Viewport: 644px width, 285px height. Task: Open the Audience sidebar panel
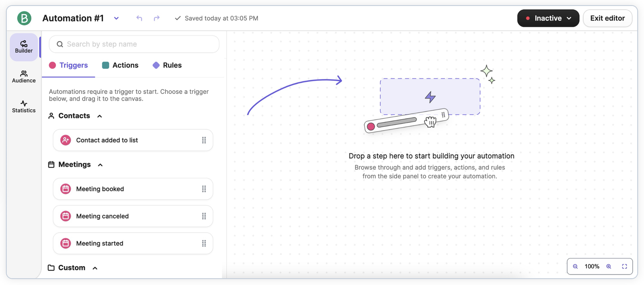(24, 76)
